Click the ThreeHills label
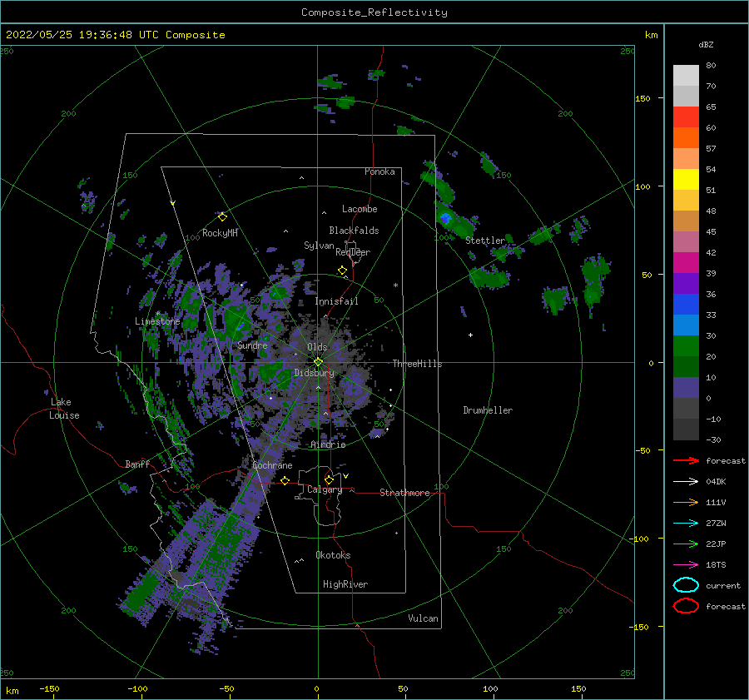This screenshot has height=700, width=749. (418, 364)
